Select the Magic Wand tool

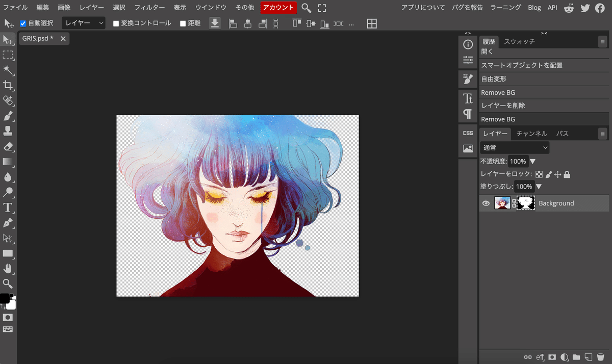pyautogui.click(x=8, y=70)
